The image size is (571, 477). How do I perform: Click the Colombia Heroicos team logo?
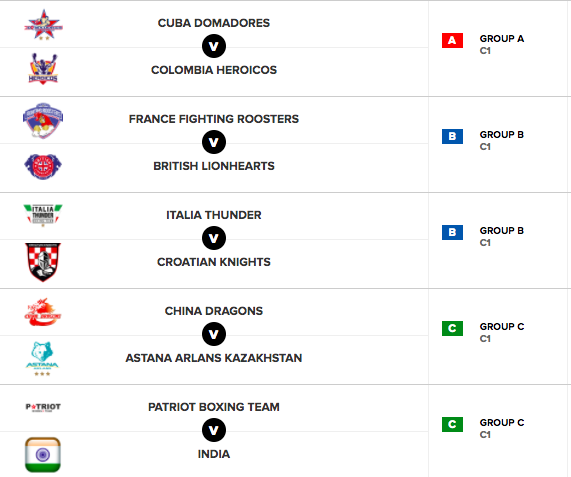coord(43,69)
